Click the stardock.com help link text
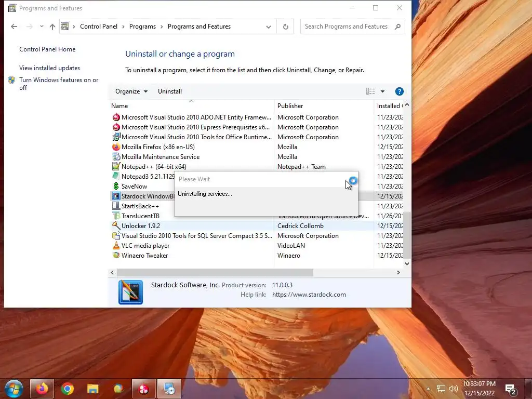The height and width of the screenshot is (399, 532). click(x=309, y=295)
